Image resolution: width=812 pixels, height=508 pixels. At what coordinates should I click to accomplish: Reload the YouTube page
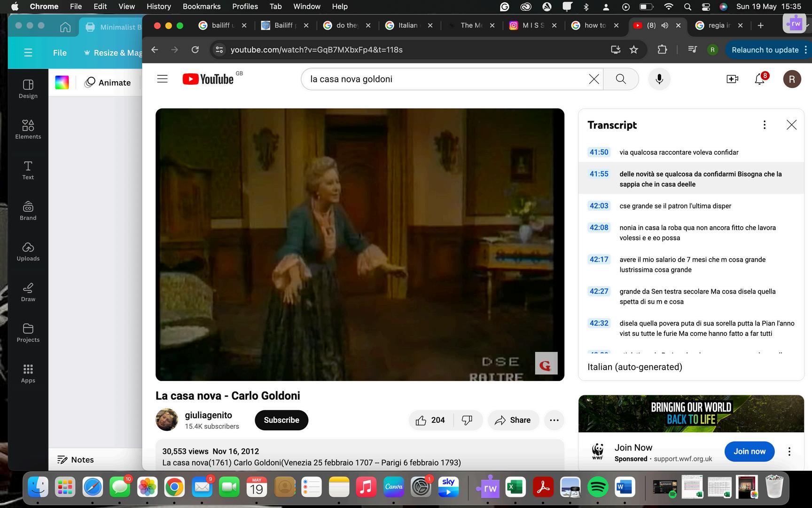click(195, 49)
